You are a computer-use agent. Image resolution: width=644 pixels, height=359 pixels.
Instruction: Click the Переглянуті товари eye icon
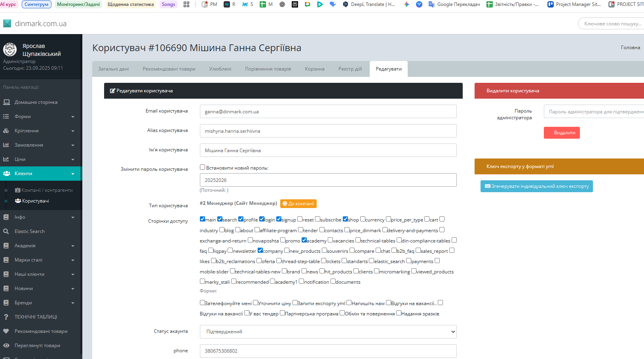click(x=6, y=346)
